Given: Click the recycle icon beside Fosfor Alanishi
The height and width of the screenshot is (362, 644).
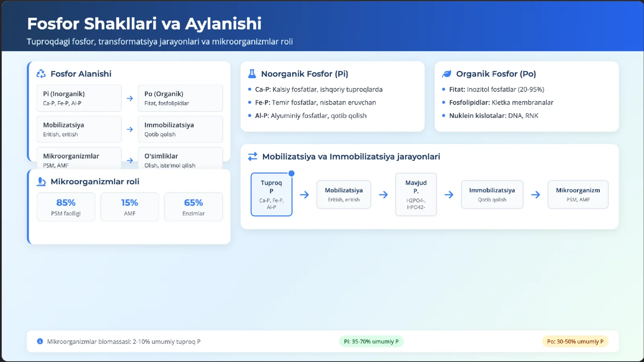Looking at the screenshot, I should click(41, 74).
